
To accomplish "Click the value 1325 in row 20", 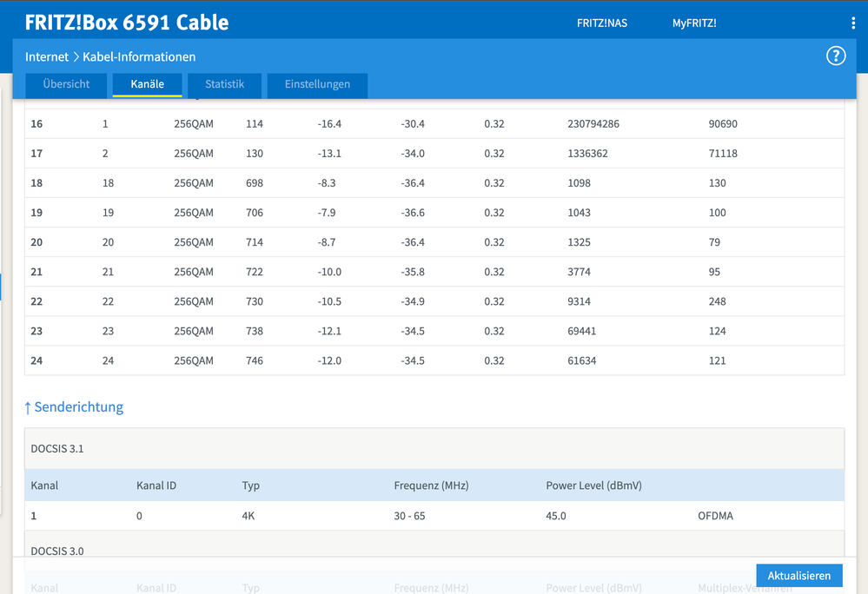I will point(579,242).
